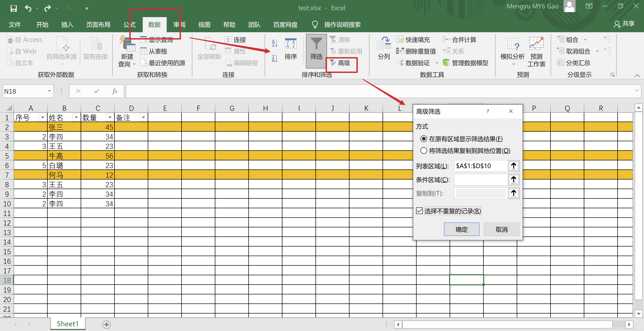
Task: Click Flash Fill (快速填充)
Action: coord(413,40)
